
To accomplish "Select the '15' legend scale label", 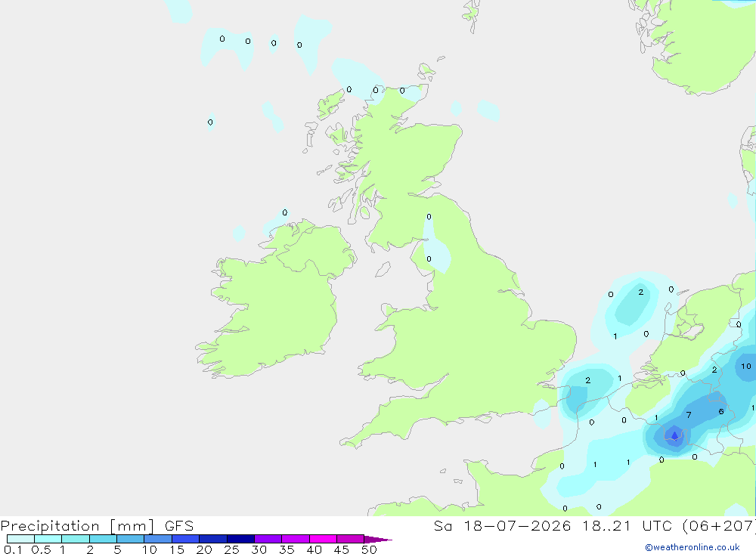I will pyautogui.click(x=176, y=549).
